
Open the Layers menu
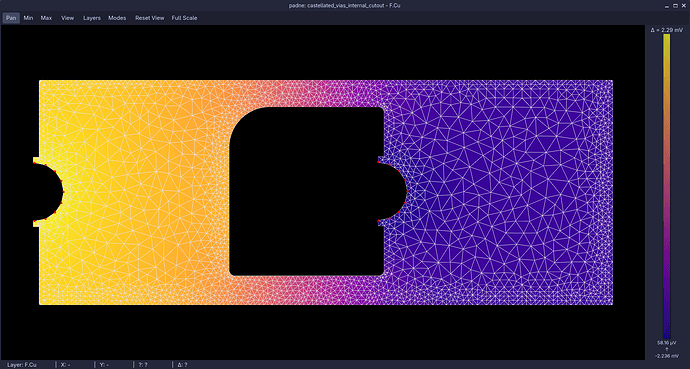point(92,18)
